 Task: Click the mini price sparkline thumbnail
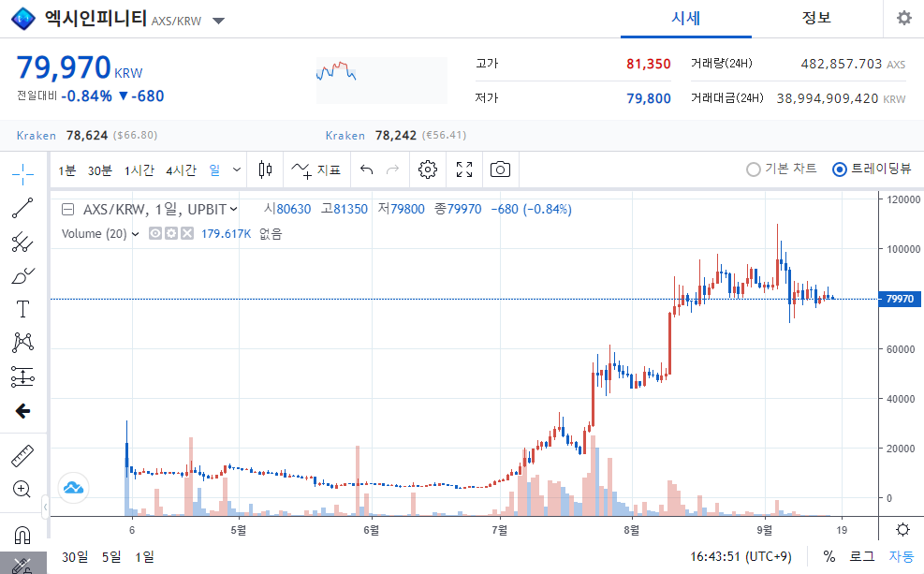382,81
